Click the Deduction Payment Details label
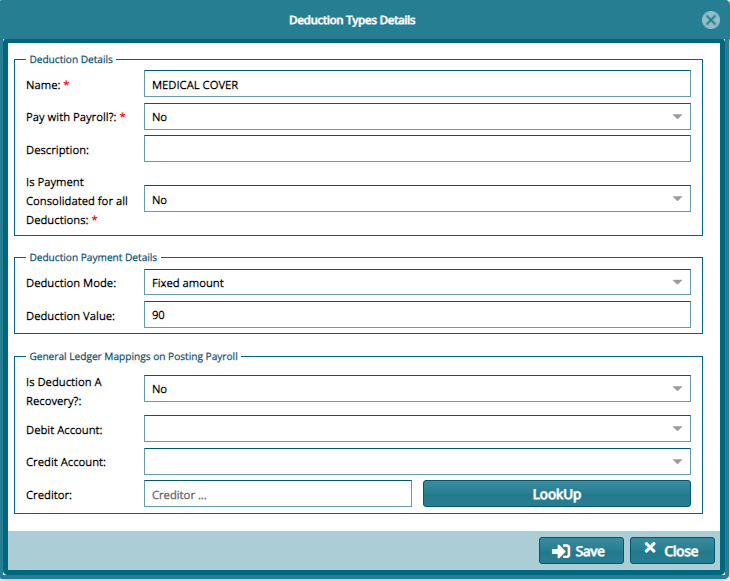The width and height of the screenshot is (730, 581). click(93, 257)
